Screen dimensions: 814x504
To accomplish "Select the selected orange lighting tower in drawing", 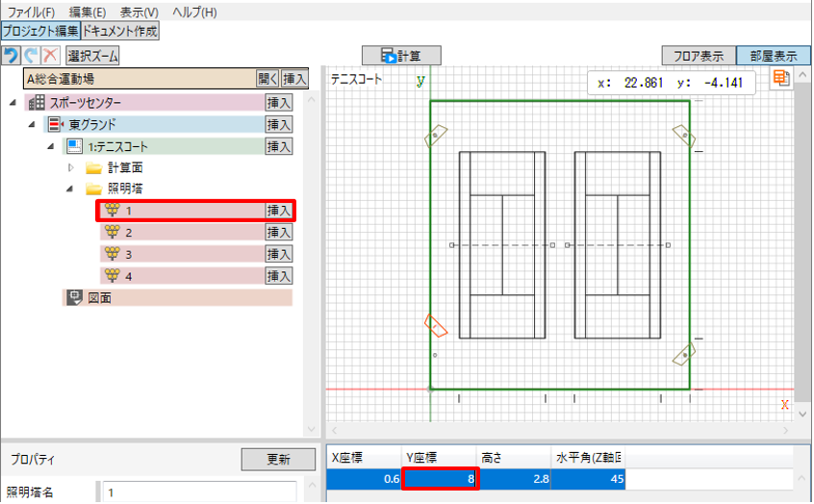I will 436,327.
